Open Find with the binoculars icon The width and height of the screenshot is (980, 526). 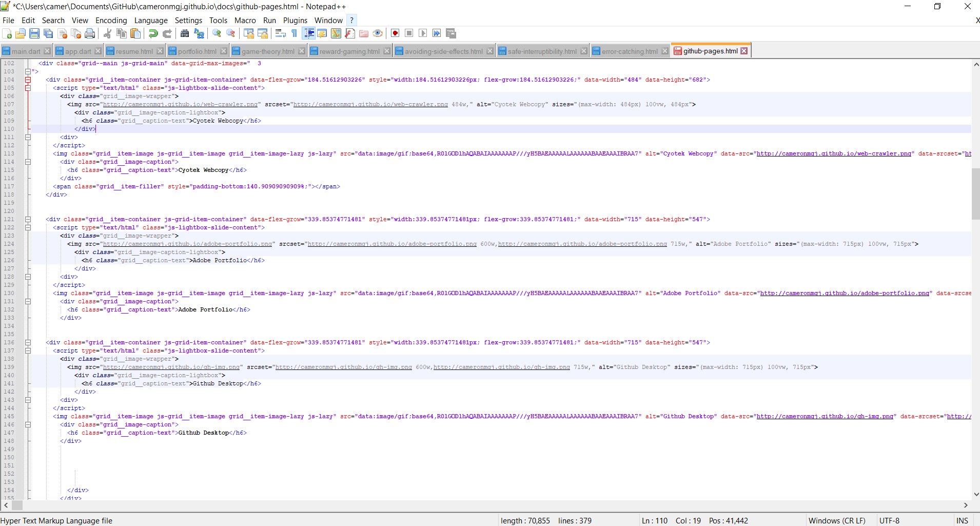[185, 33]
